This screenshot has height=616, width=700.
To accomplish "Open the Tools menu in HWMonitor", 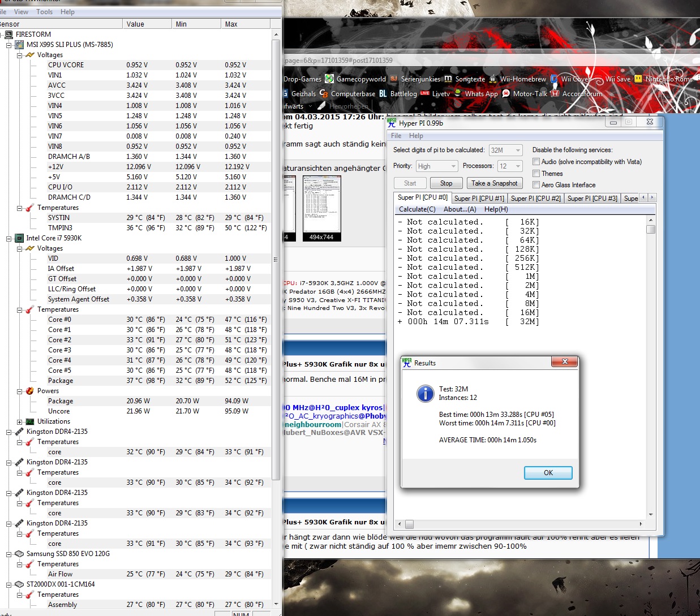I will pos(44,12).
